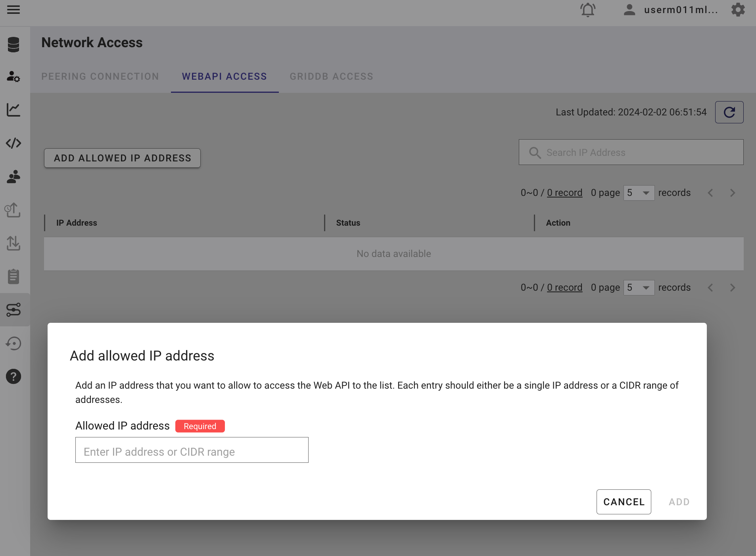
Task: Click the notification bell icon
Action: pos(588,10)
